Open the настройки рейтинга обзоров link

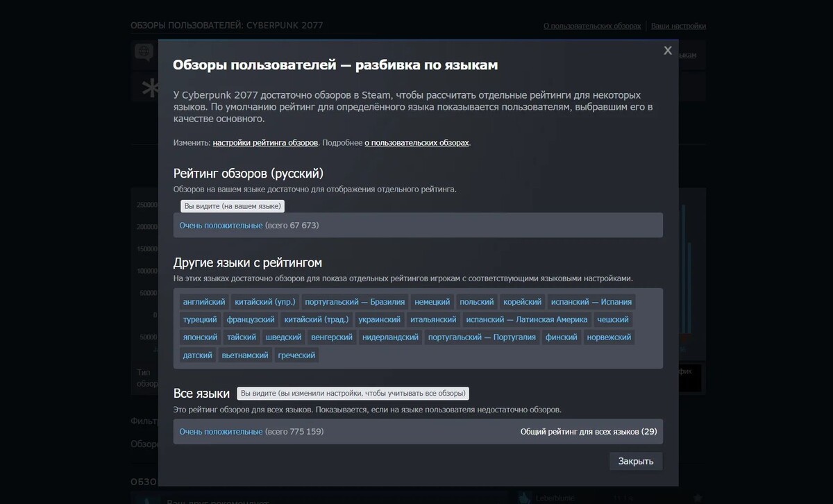tap(265, 142)
